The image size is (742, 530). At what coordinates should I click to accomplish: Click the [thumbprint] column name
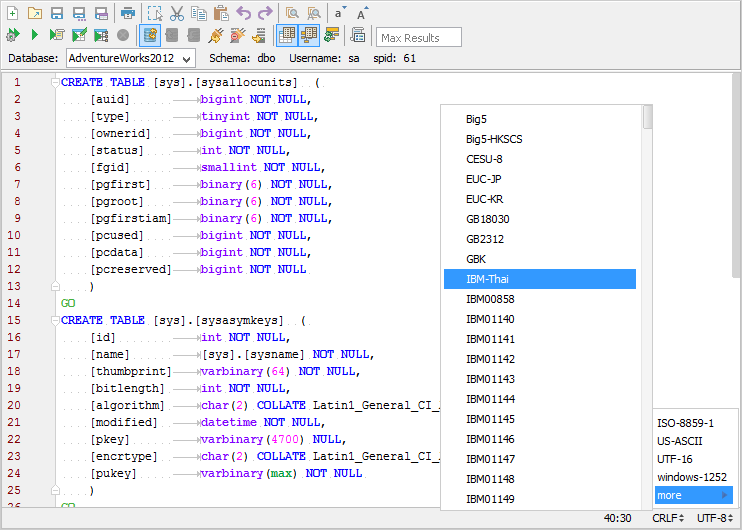coord(131,371)
